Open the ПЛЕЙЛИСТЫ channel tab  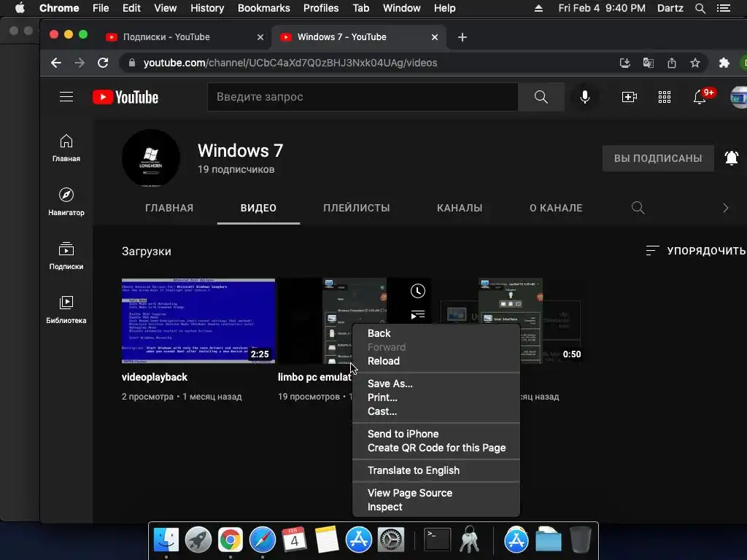point(356,208)
